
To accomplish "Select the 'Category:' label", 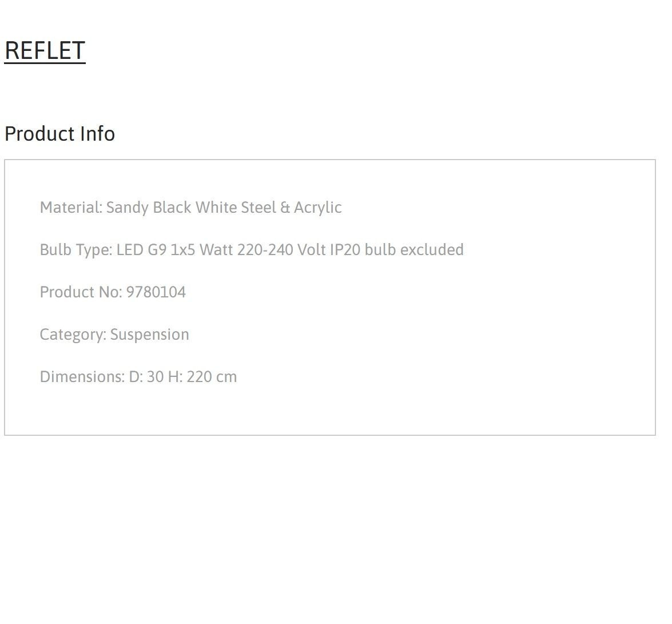I will pyautogui.click(x=73, y=335).
